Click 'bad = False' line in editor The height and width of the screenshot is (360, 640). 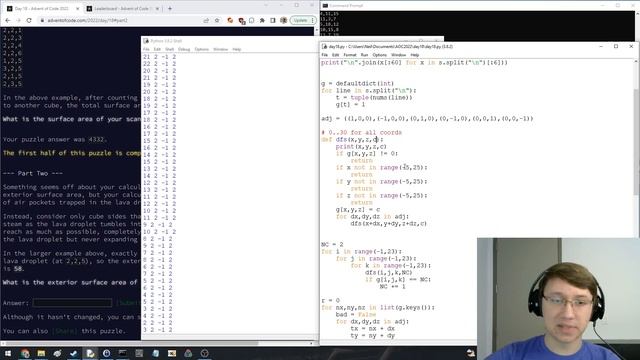pos(356,315)
